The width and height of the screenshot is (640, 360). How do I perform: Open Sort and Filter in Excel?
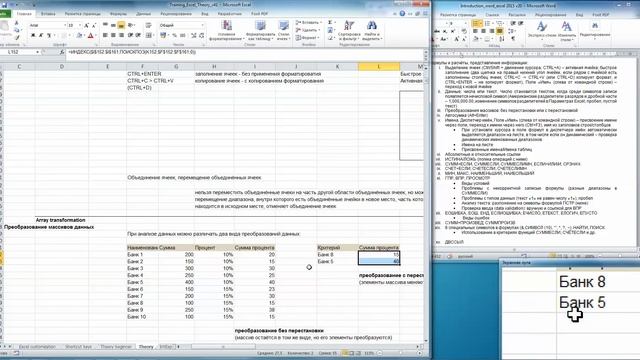pos(349,30)
